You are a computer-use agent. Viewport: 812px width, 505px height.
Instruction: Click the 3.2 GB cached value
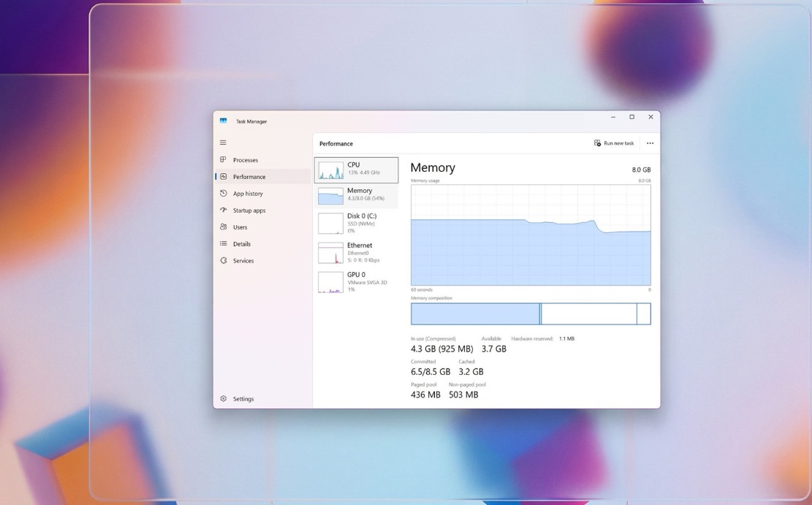[471, 372]
